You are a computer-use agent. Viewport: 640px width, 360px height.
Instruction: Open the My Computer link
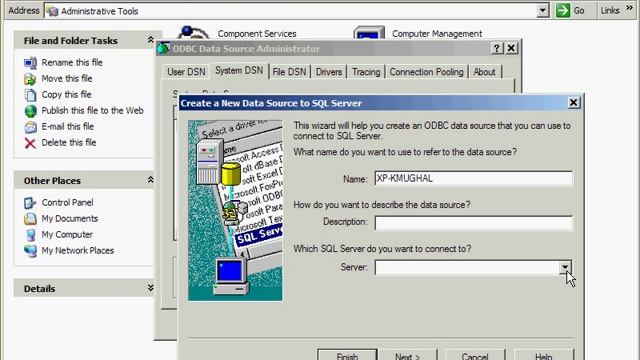67,234
